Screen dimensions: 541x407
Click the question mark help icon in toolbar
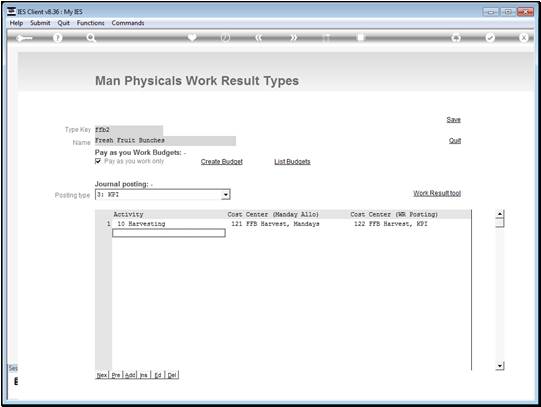coord(58,38)
